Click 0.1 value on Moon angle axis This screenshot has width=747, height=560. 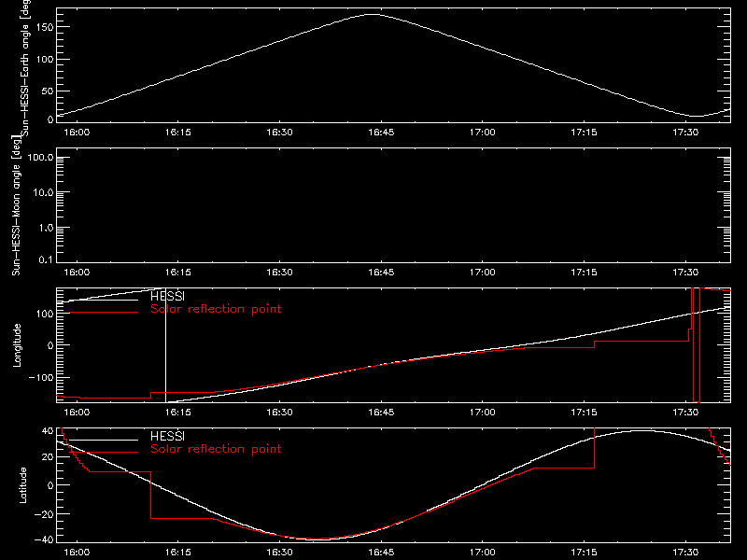click(x=46, y=260)
